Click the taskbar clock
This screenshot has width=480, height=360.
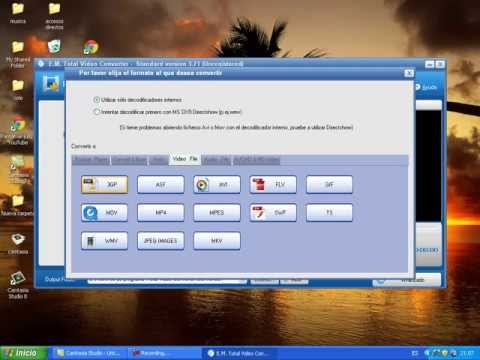click(467, 353)
